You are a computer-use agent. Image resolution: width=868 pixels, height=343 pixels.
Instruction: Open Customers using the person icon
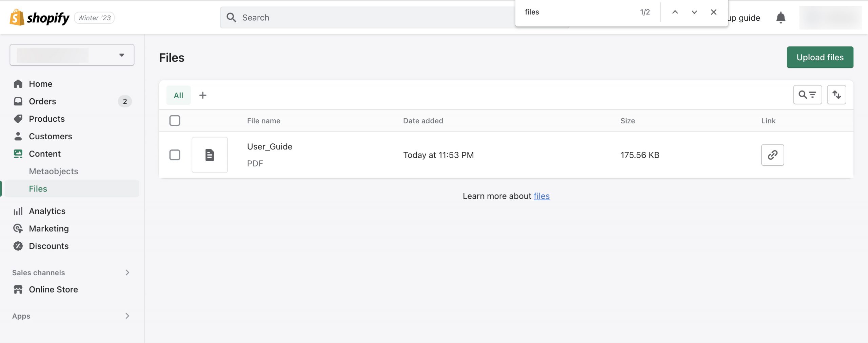pos(19,136)
